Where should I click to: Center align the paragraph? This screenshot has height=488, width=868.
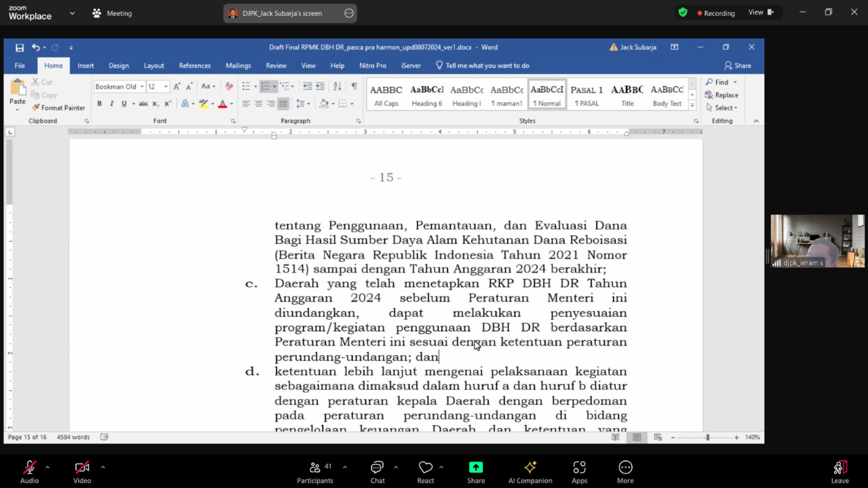[259, 103]
